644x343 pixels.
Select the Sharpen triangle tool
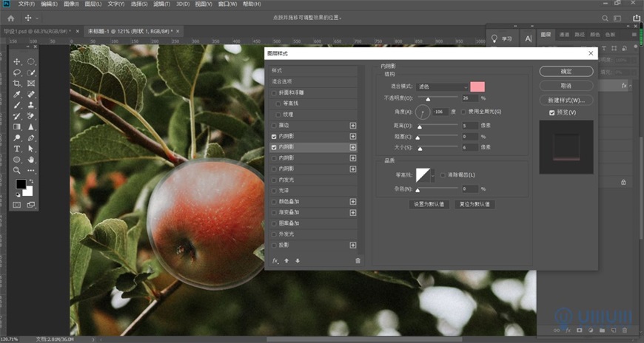[x=31, y=127]
